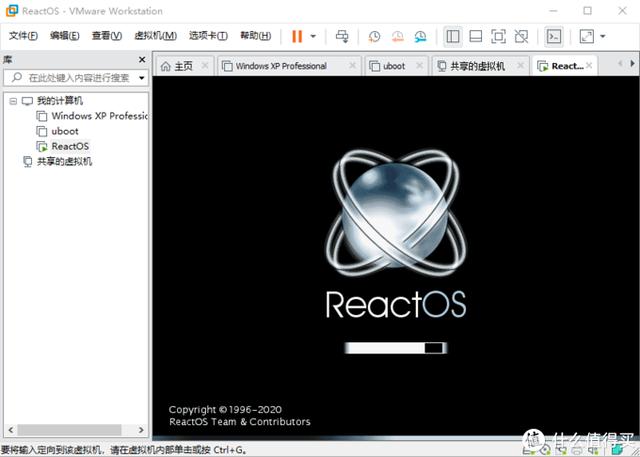Select Windows XP Professional in the library

point(100,116)
